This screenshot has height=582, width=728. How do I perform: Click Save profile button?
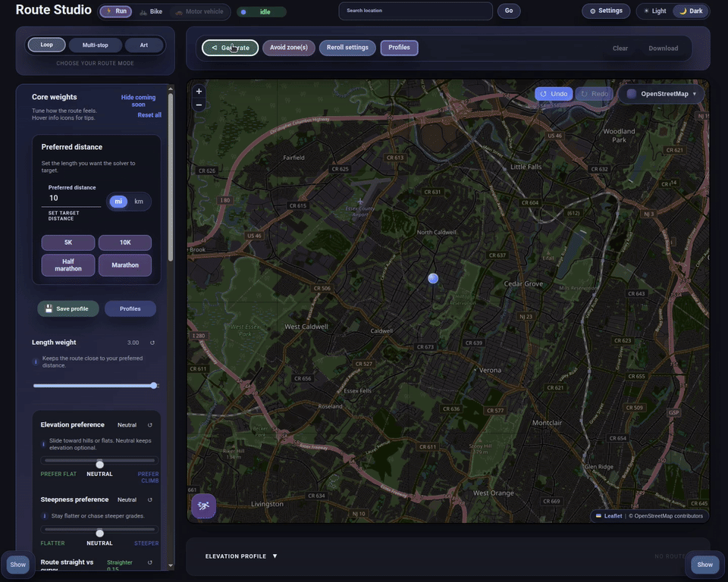pos(68,308)
